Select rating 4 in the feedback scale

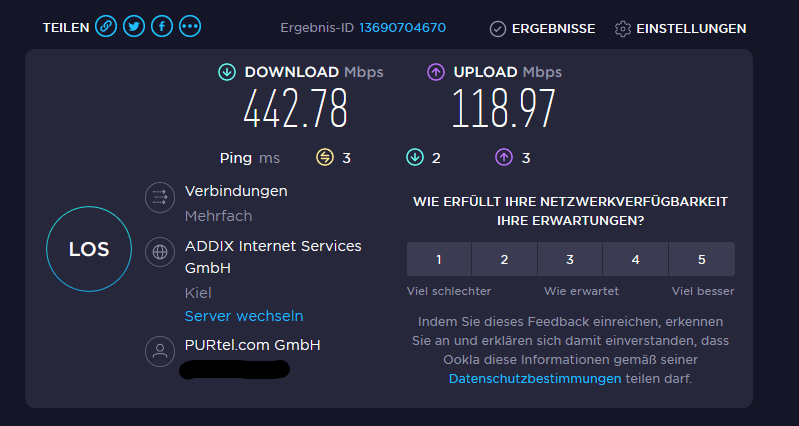click(x=635, y=259)
